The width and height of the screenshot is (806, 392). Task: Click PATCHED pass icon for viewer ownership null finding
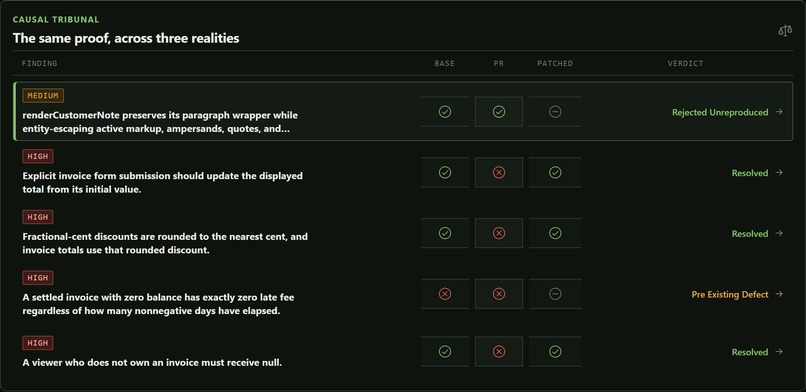(x=555, y=351)
